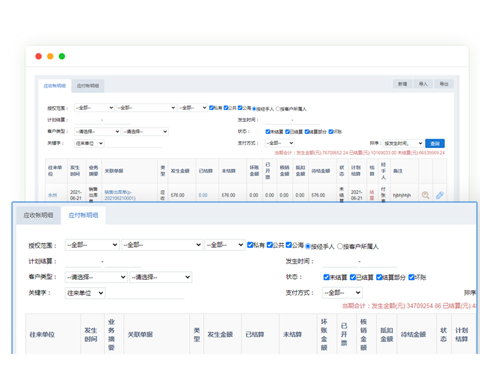Toggle 未结算 status checkbox in back window
The width and height of the screenshot is (480, 372).
pos(268,132)
